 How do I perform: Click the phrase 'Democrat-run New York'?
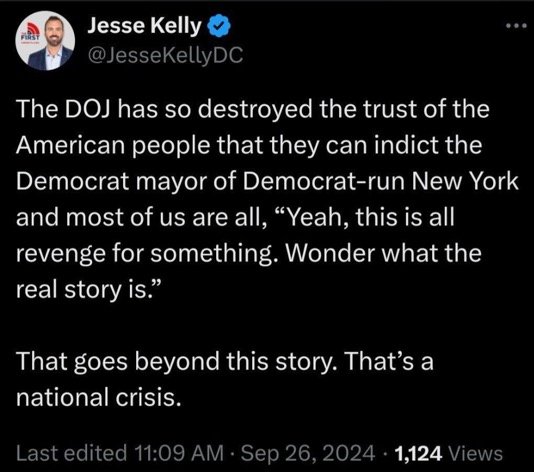[x=380, y=181]
